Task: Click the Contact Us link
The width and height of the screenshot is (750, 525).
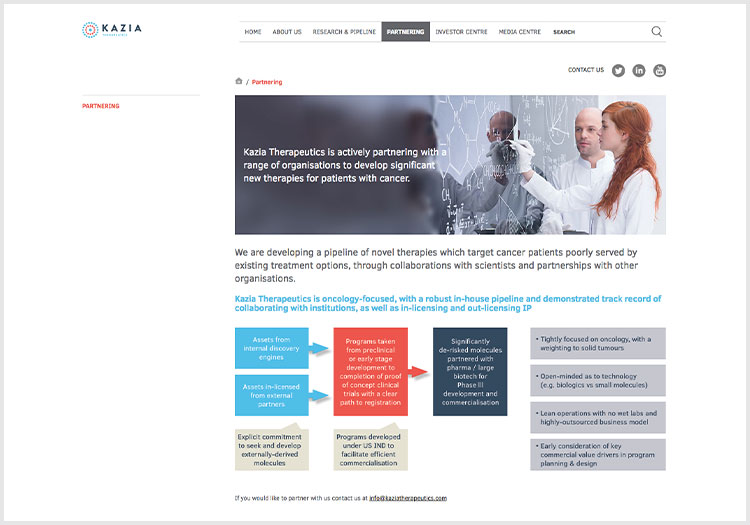Action: pyautogui.click(x=586, y=70)
